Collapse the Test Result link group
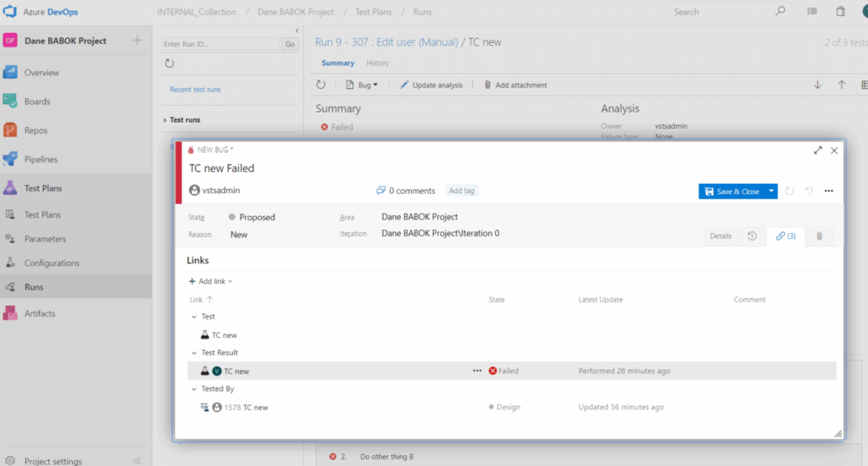 coord(193,352)
